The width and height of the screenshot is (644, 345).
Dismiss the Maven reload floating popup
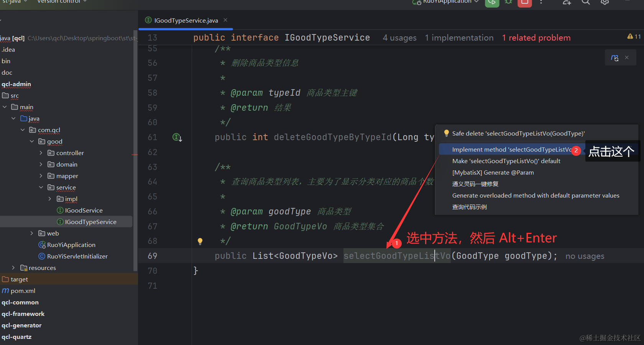coord(627,58)
